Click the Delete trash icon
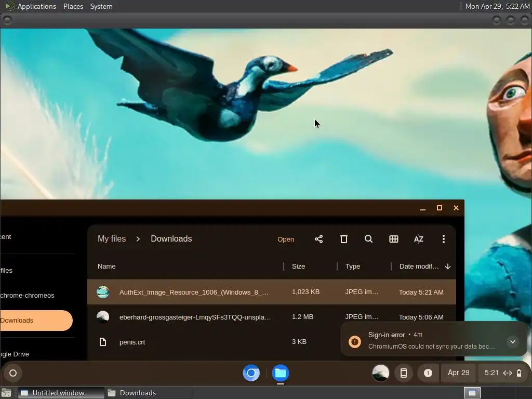 (x=344, y=239)
